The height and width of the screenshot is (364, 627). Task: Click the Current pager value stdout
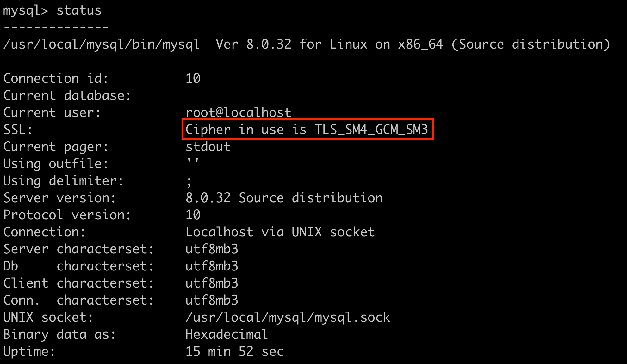(208, 147)
